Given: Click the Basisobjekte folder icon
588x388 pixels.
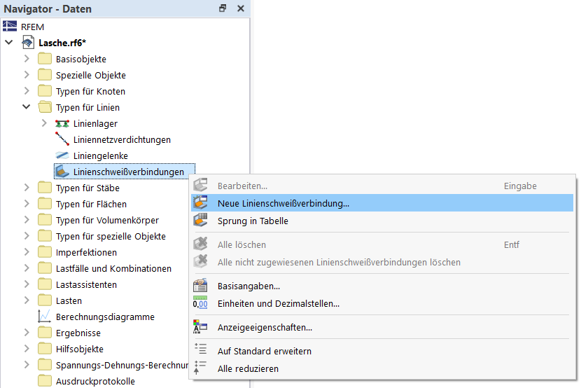Looking at the screenshot, I should click(45, 59).
